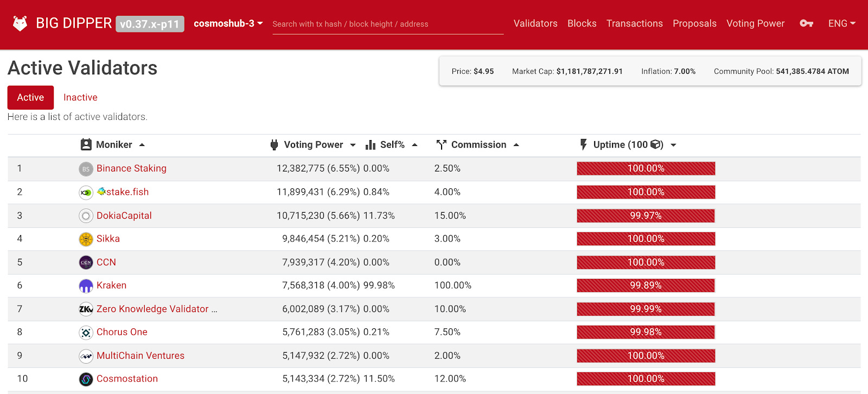Toggle sort on Self% column
868x394 pixels.
414,145
